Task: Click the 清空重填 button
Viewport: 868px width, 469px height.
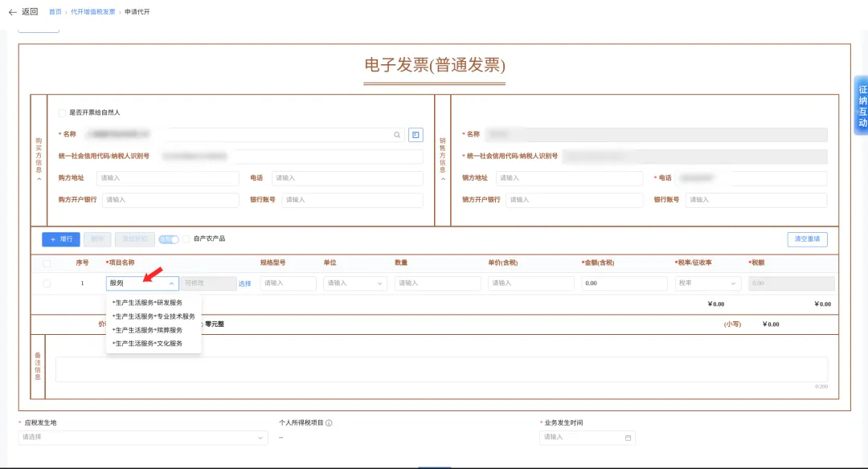Action: pos(807,239)
